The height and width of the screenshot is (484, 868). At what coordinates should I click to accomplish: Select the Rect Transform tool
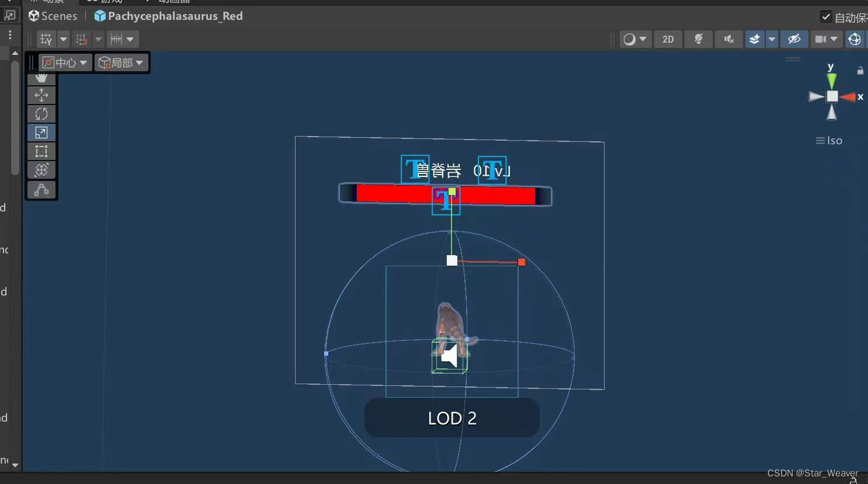(41, 151)
